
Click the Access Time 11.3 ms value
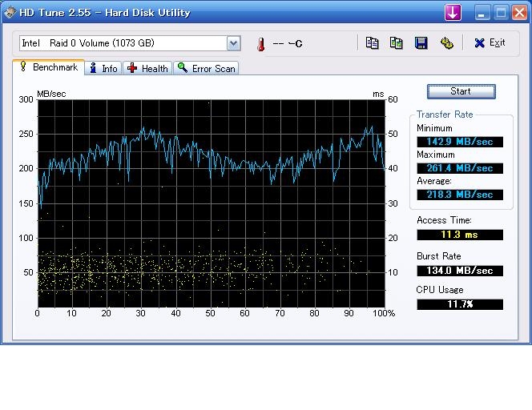click(460, 235)
